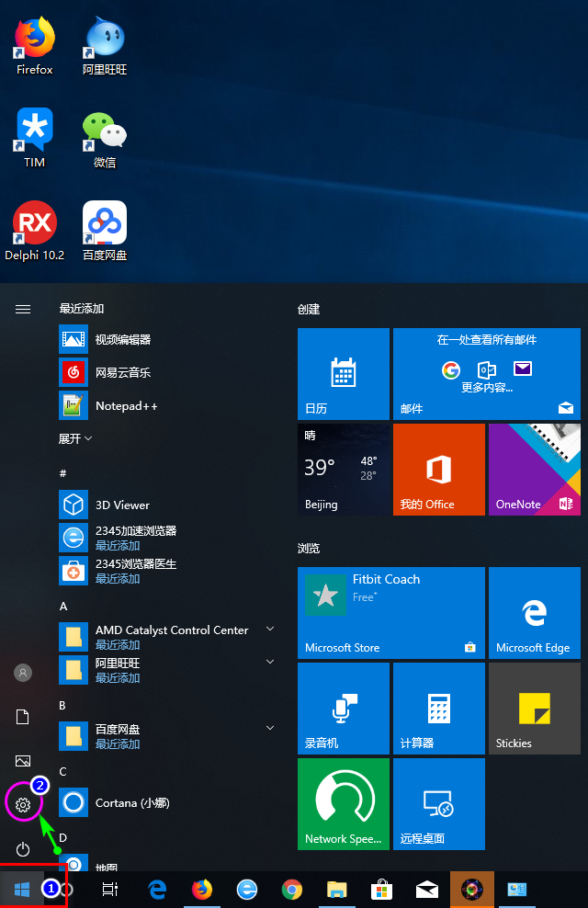Open Mail app from the taskbar
The height and width of the screenshot is (908, 588).
pos(427,889)
